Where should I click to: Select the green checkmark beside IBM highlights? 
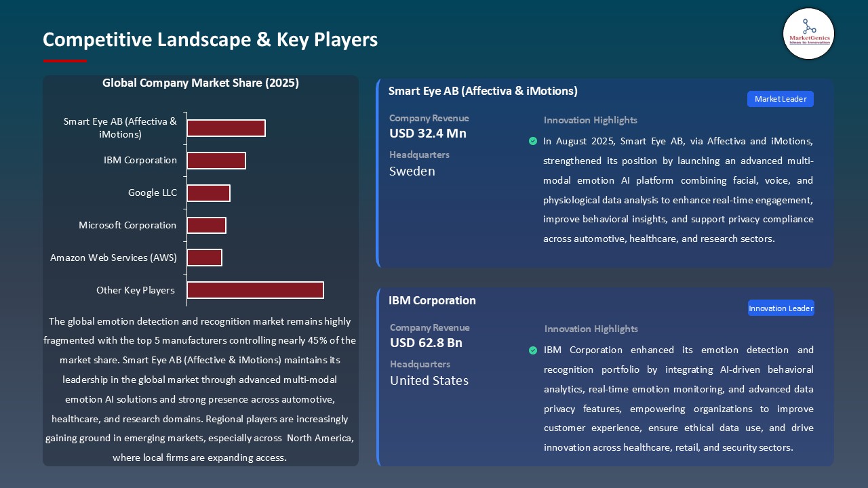tap(533, 350)
